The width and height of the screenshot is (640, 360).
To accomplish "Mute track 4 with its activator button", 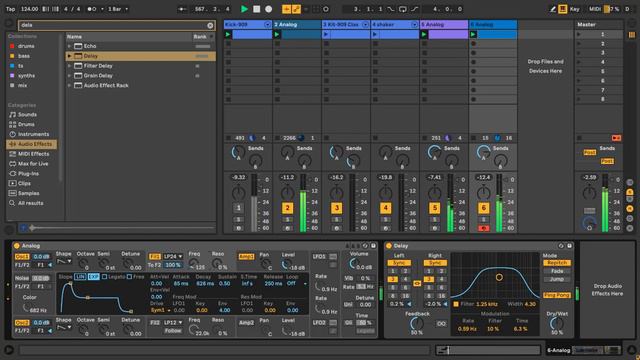I will [385, 208].
